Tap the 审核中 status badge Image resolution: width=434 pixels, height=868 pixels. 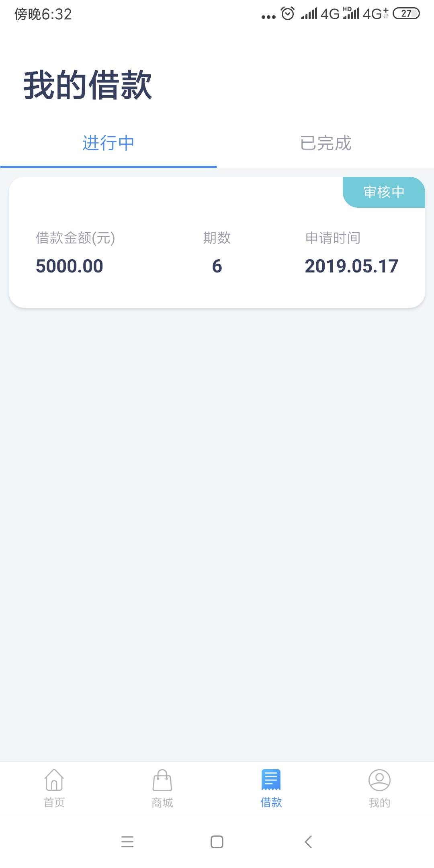[384, 192]
